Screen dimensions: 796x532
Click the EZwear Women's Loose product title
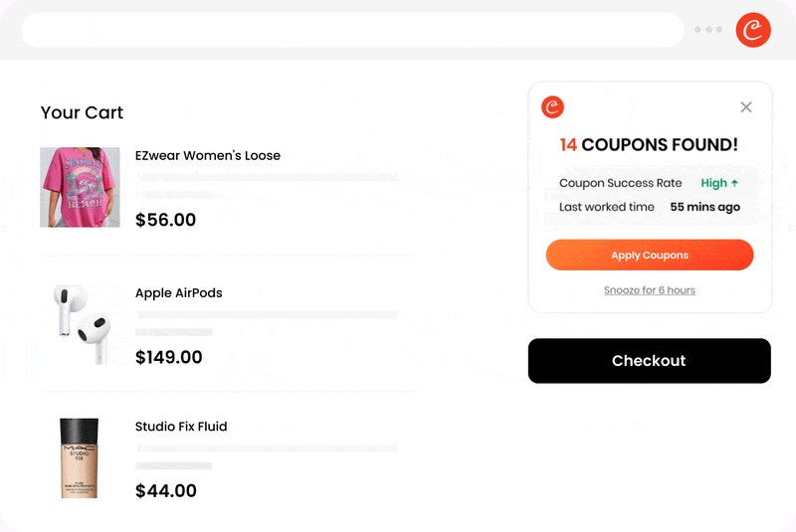click(208, 155)
